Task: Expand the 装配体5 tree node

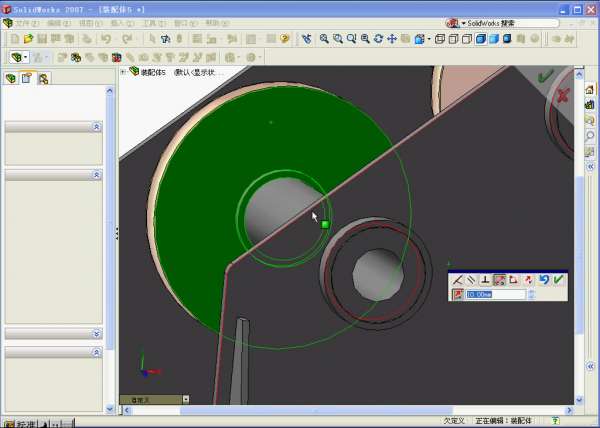Action: tap(123, 72)
